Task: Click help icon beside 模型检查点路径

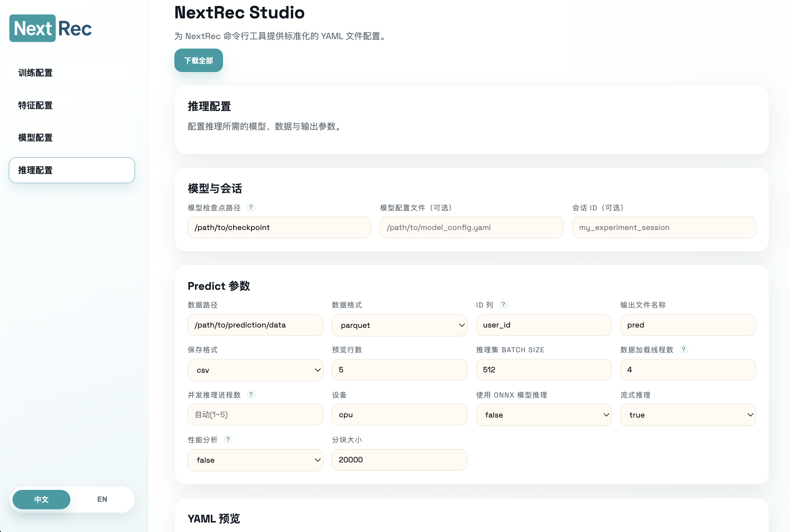Action: [x=251, y=207]
